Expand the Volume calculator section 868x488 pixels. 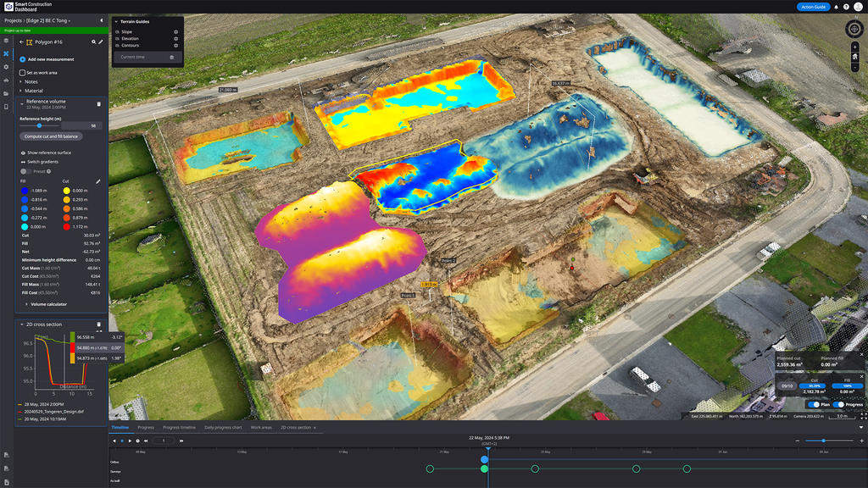51,306
